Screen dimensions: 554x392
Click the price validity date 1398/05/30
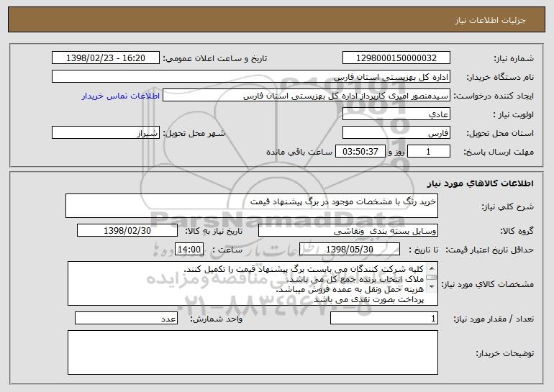(350, 250)
